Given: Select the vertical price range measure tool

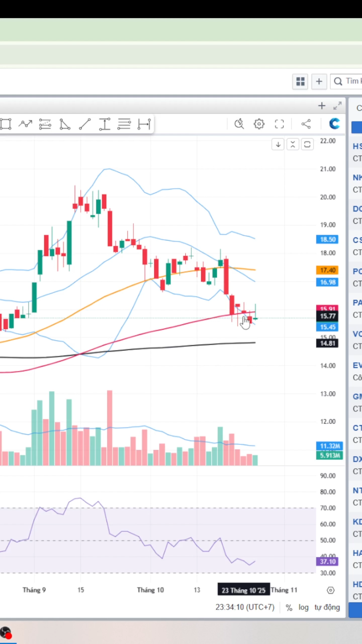Looking at the screenshot, I should pyautogui.click(x=105, y=124).
